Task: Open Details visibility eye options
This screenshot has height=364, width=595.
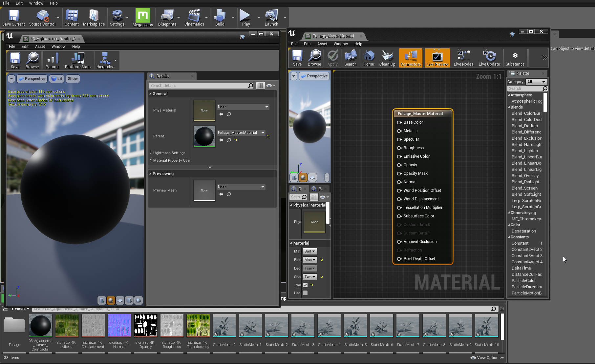Action: [271, 86]
